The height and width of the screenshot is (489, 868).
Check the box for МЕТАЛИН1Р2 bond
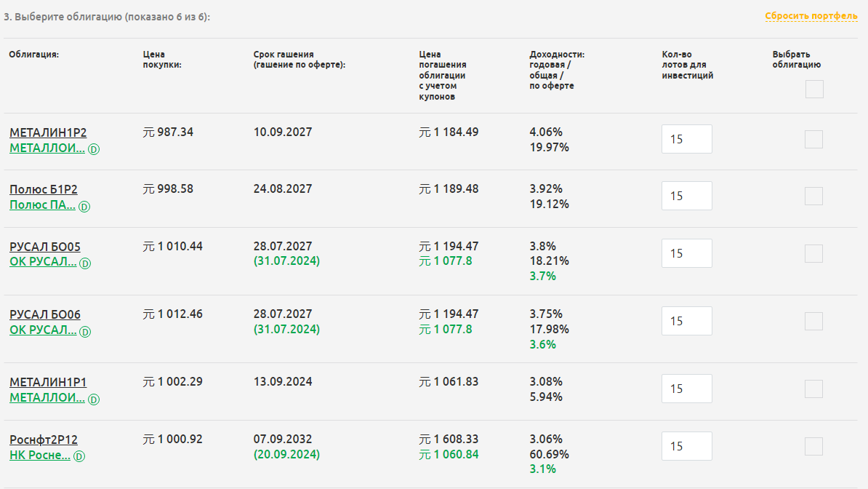[813, 139]
